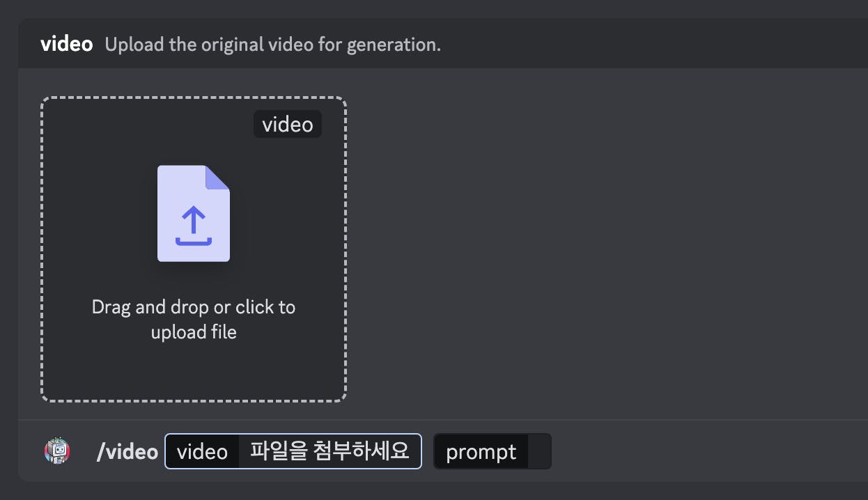This screenshot has width=868, height=500.
Task: Click the bot avatar beside /video command
Action: [57, 451]
